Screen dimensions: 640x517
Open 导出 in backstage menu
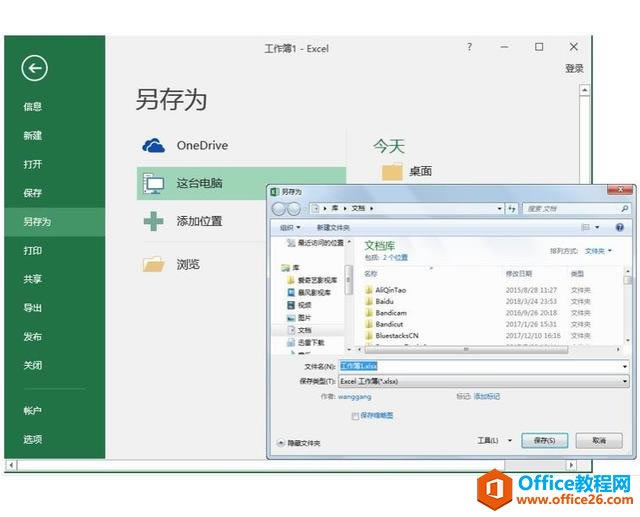[x=33, y=308]
